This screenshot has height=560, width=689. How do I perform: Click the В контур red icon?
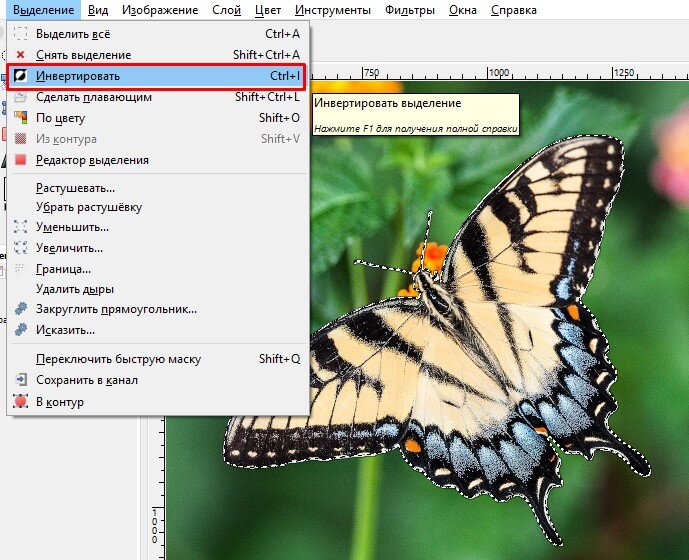(20, 401)
